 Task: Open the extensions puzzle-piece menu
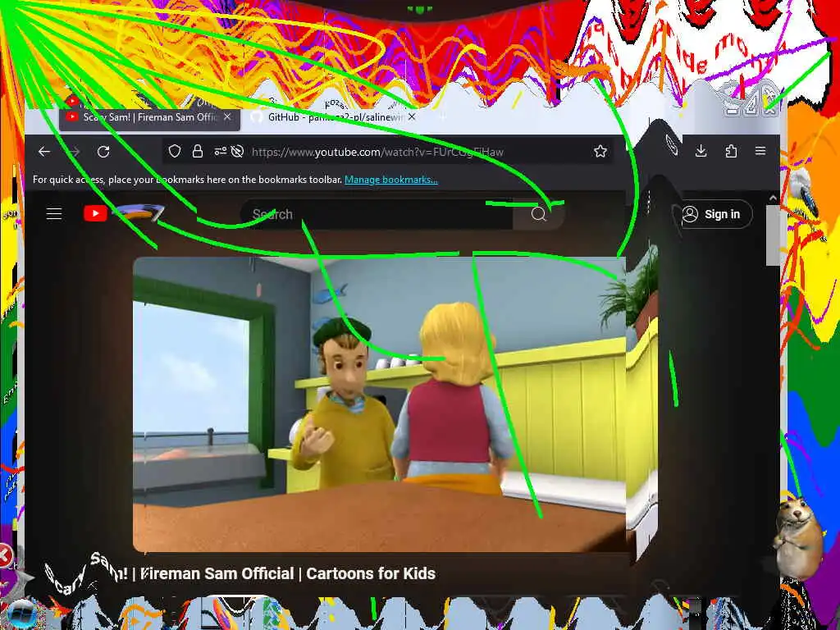731,151
